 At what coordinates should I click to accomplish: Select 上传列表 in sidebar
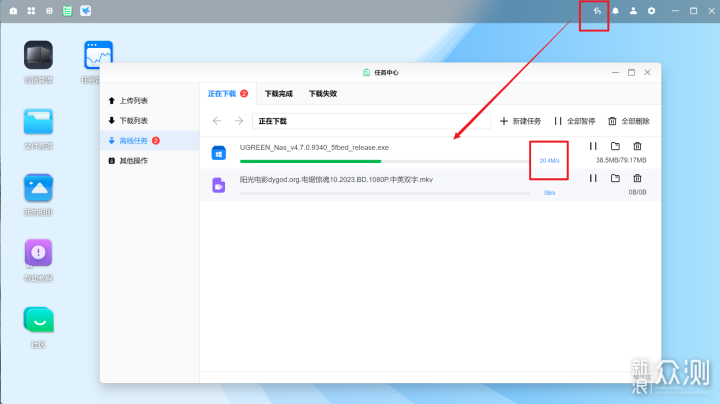[x=150, y=101]
